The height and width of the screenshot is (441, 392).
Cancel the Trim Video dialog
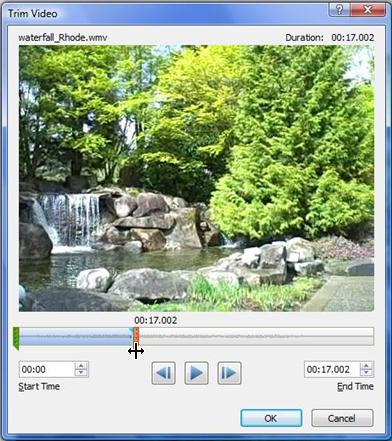342,418
